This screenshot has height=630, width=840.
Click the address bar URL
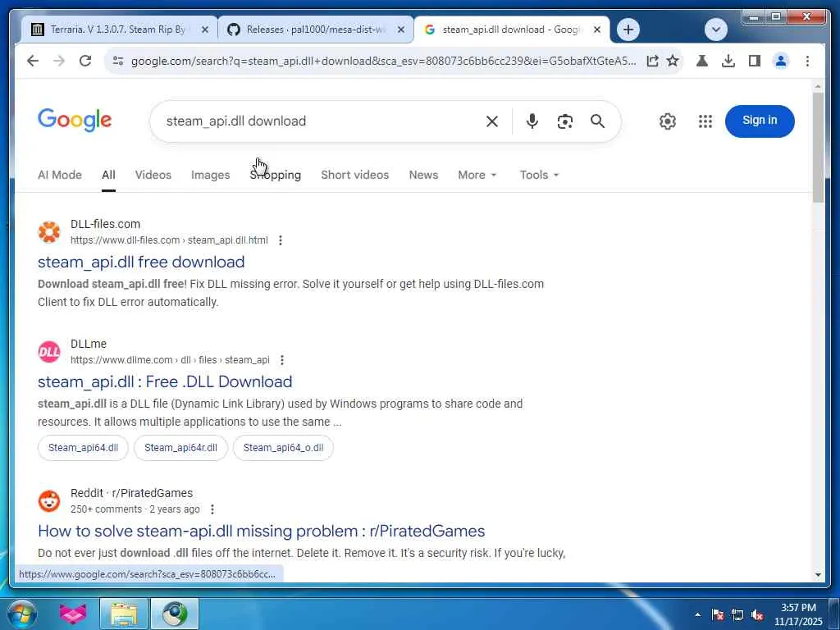point(383,61)
